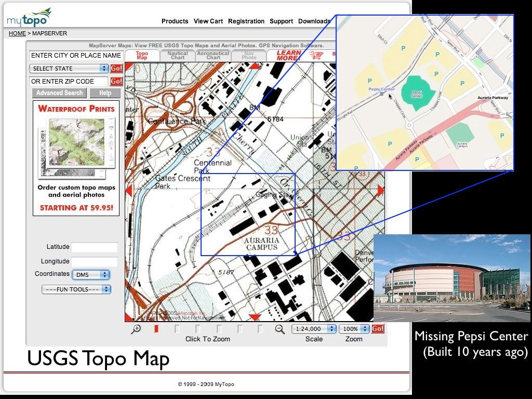Pan map north with top red arrow
Image resolution: width=532 pixels, height=399 pixels.
[255, 66]
